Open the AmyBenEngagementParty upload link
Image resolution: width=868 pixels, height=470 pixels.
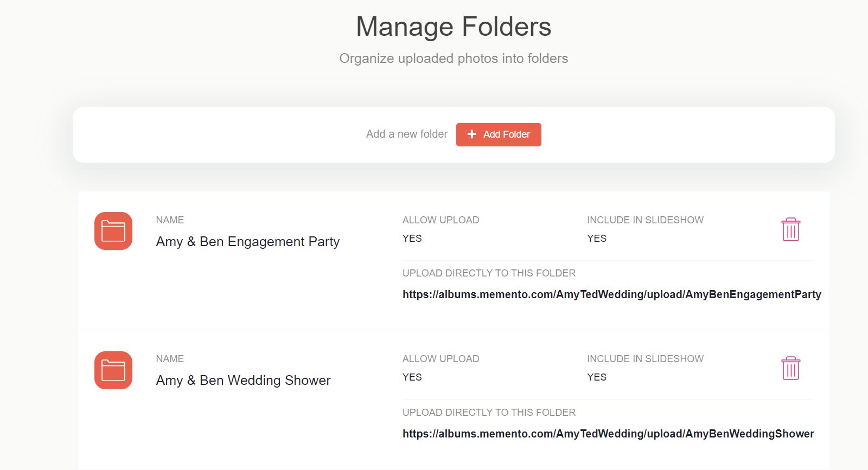coord(612,294)
